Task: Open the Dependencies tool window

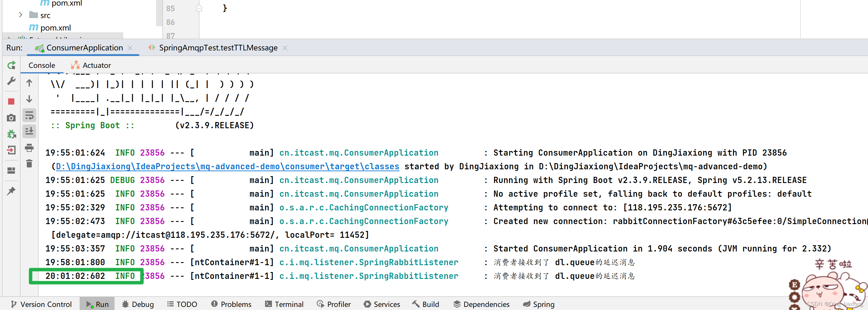Action: 481,304
